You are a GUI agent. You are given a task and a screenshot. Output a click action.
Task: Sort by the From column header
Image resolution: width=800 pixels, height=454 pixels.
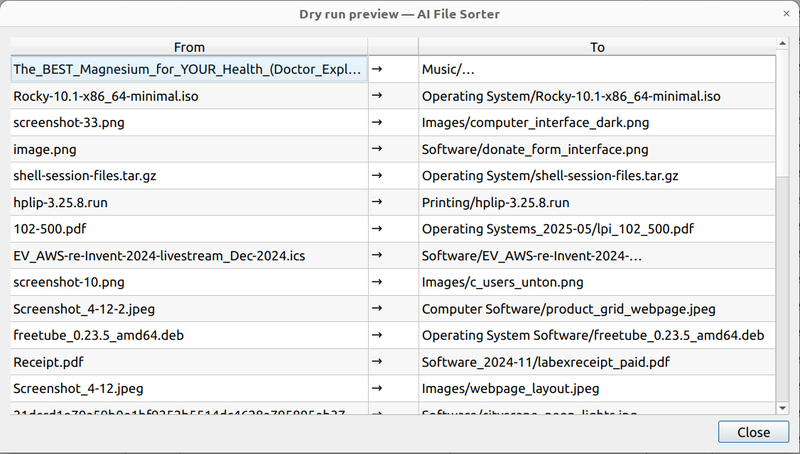click(189, 47)
